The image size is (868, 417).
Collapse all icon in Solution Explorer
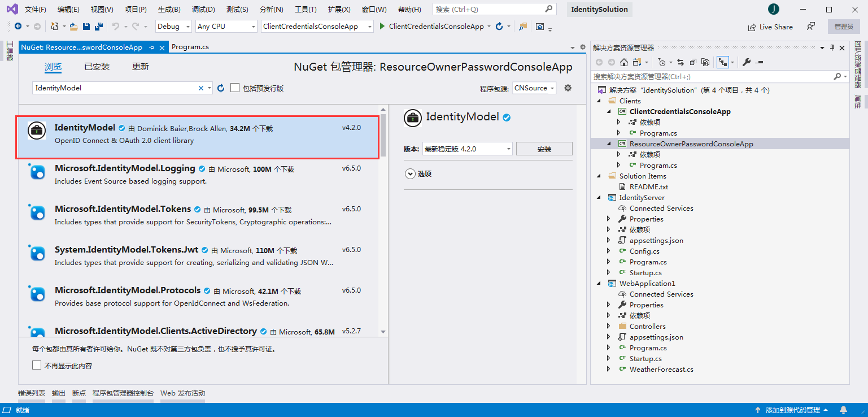click(x=693, y=62)
